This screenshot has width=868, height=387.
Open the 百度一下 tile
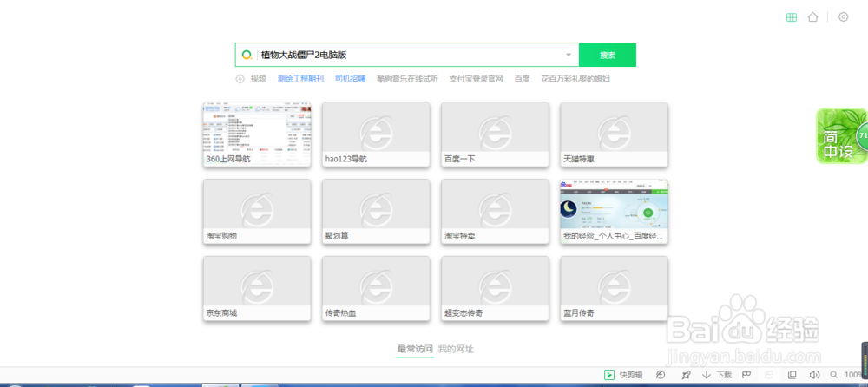(x=495, y=134)
